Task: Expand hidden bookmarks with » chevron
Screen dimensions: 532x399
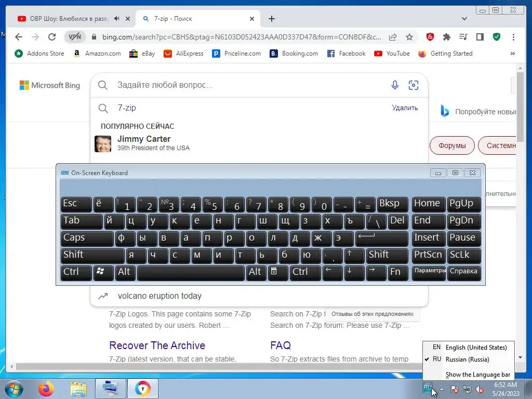Action: (x=513, y=54)
